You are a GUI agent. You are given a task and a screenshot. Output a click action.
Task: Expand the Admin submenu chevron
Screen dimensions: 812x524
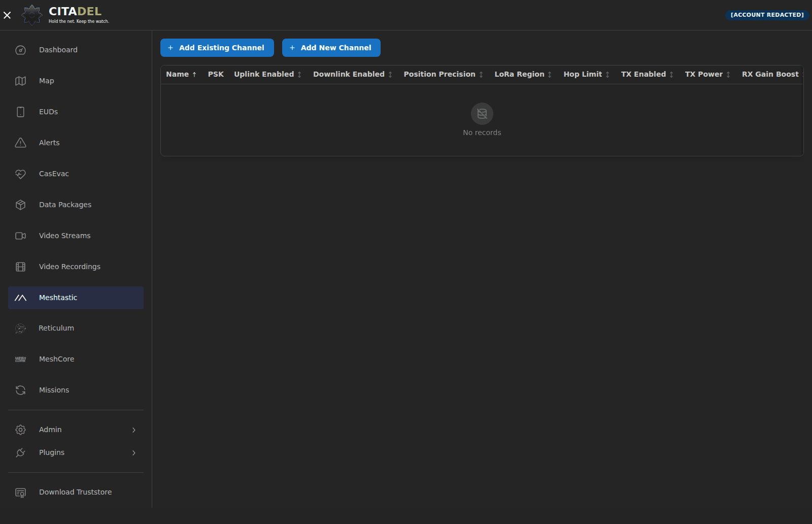coord(134,430)
